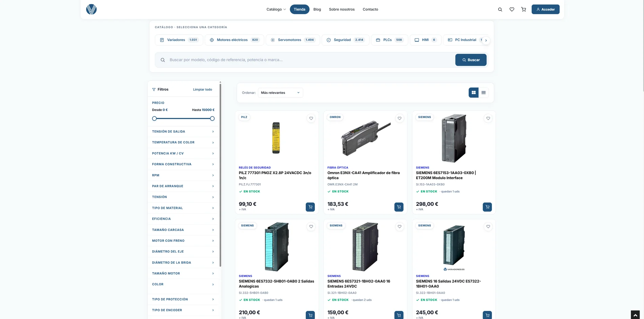This screenshot has height=319, width=644.
Task: Add Omron 183,53 € item to cart
Action: coord(399,207)
